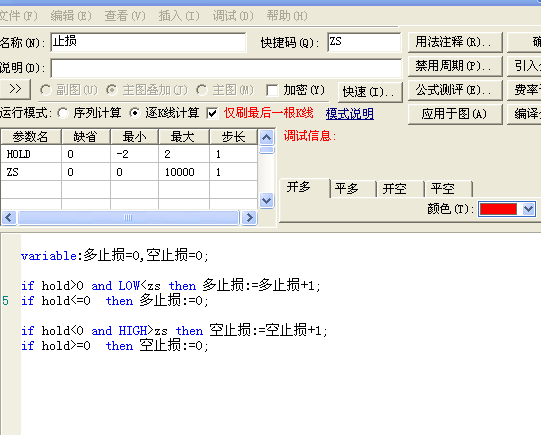This screenshot has height=435, width=541.
Task: Click the HOLD maximum value 2
Action: (x=184, y=154)
